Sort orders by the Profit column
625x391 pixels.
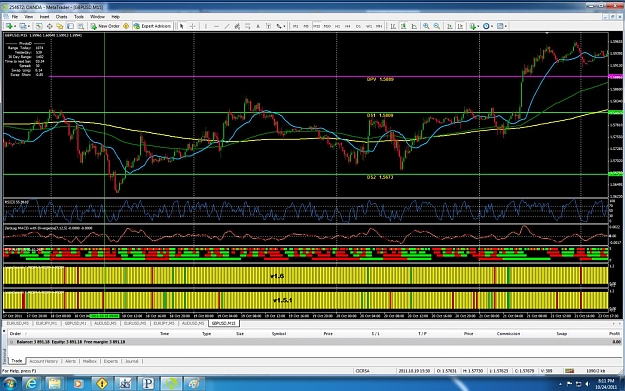(614, 334)
